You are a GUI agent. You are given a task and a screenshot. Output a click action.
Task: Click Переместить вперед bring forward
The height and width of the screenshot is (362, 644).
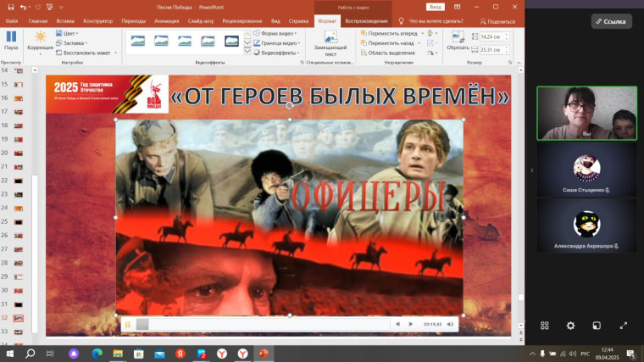[x=389, y=33]
